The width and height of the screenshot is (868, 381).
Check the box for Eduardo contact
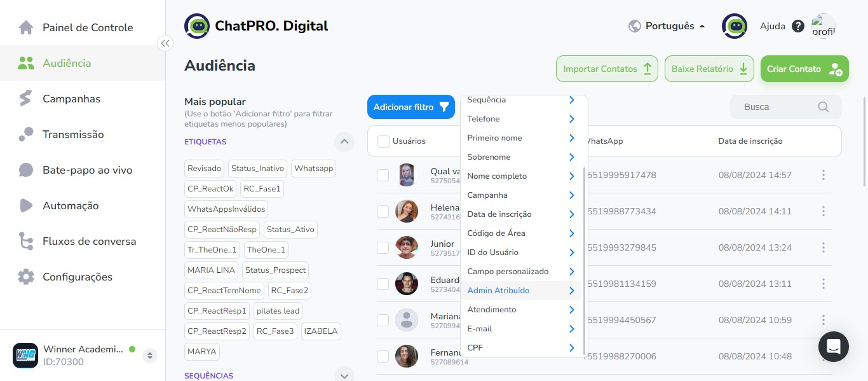point(383,284)
